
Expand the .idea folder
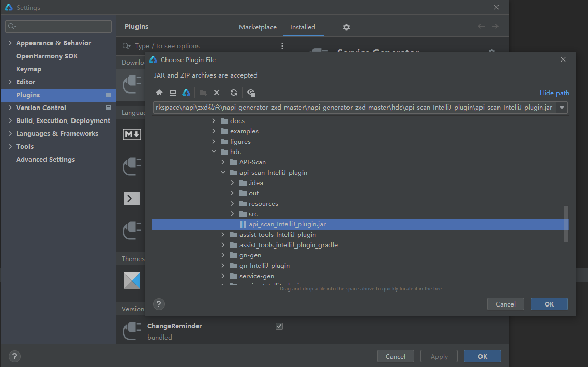click(x=233, y=183)
